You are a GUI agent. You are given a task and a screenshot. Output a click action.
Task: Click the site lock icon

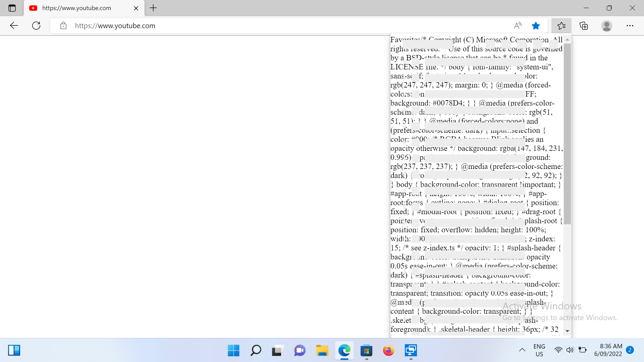click(63, 26)
